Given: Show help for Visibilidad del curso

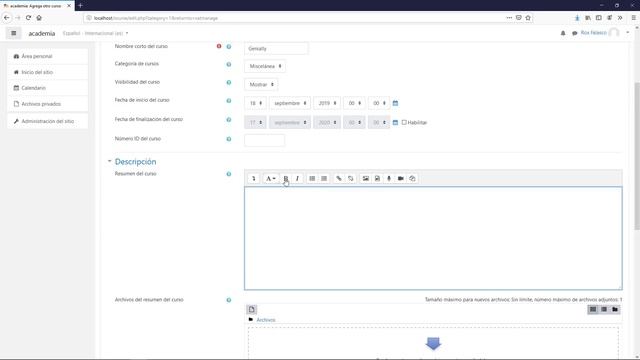Looking at the screenshot, I should 229,82.
